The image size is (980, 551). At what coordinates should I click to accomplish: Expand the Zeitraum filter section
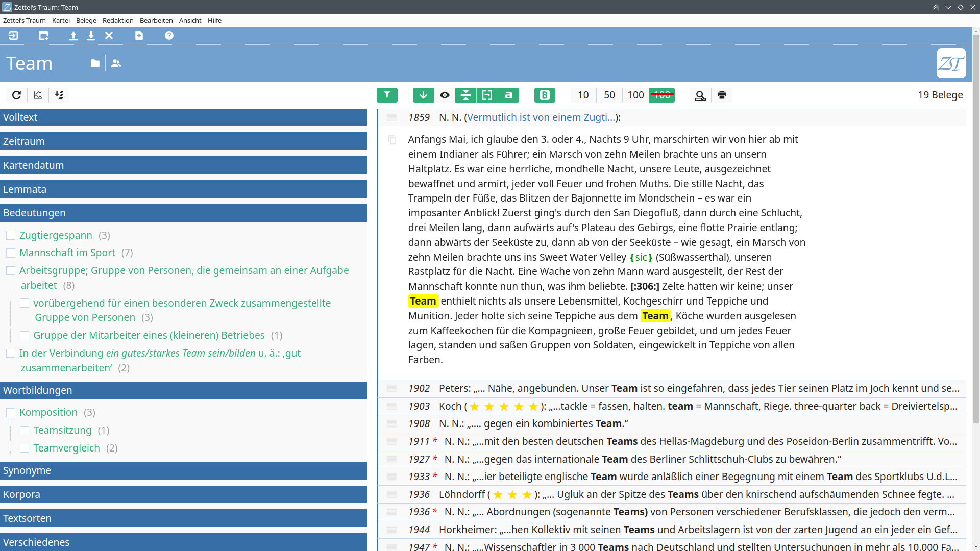tap(184, 141)
